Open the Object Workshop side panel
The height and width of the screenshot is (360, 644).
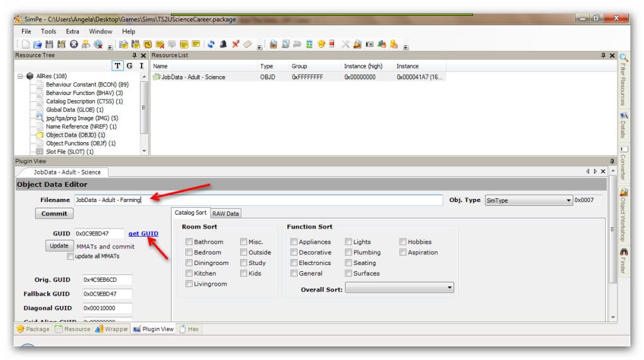point(623,215)
